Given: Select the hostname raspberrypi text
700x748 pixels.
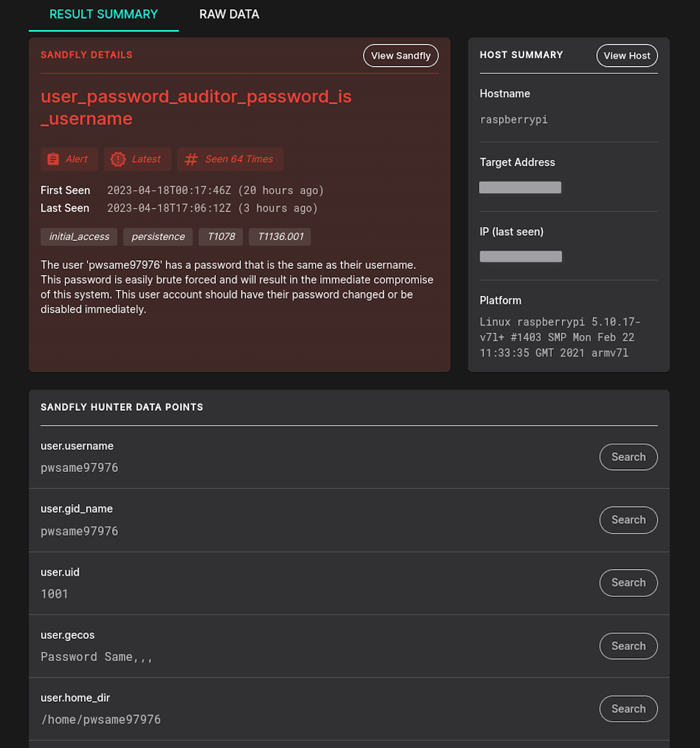Looking at the screenshot, I should [x=513, y=120].
